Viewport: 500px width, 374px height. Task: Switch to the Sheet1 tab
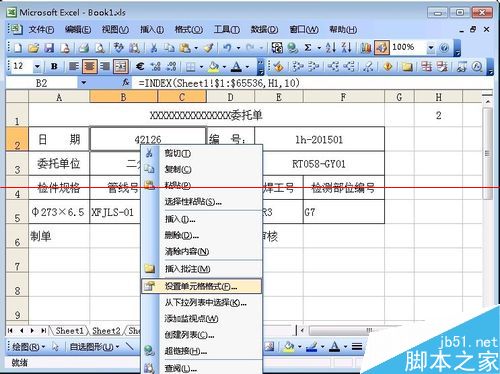pos(69,331)
